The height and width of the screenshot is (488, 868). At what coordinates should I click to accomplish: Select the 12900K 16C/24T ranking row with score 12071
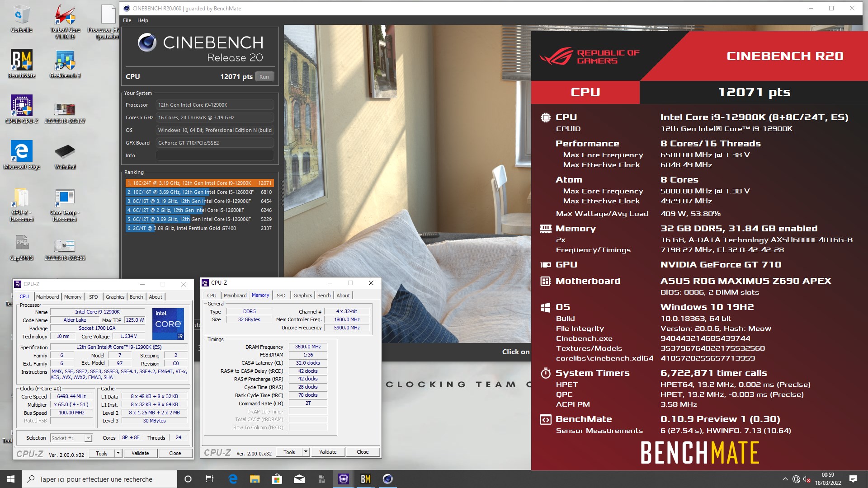(199, 183)
